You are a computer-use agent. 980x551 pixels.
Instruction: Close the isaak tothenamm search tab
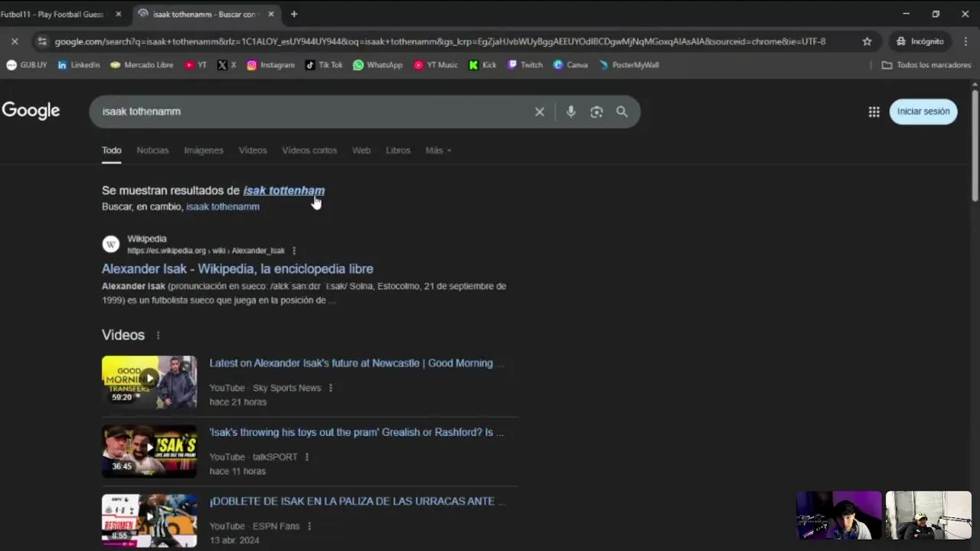pyautogui.click(x=271, y=14)
